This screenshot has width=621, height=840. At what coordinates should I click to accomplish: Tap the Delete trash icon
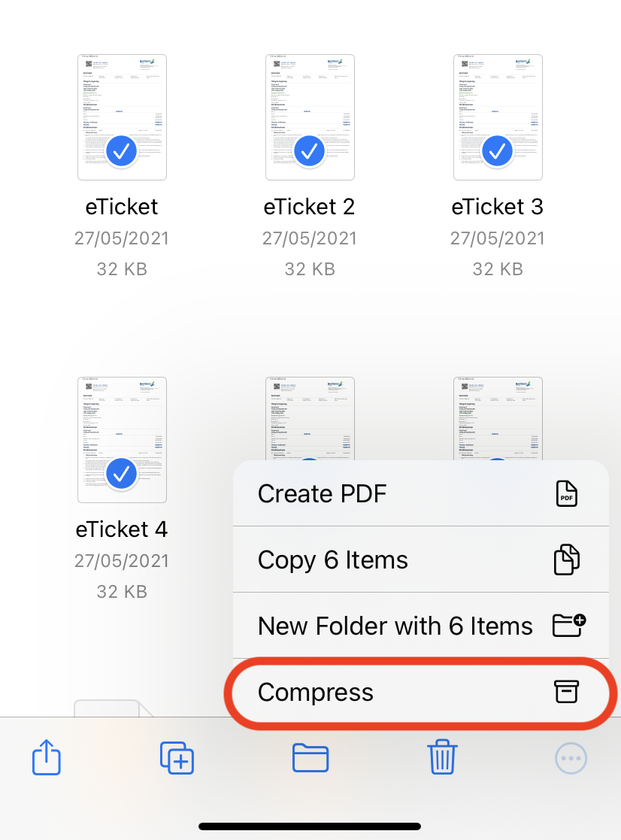pos(442,757)
